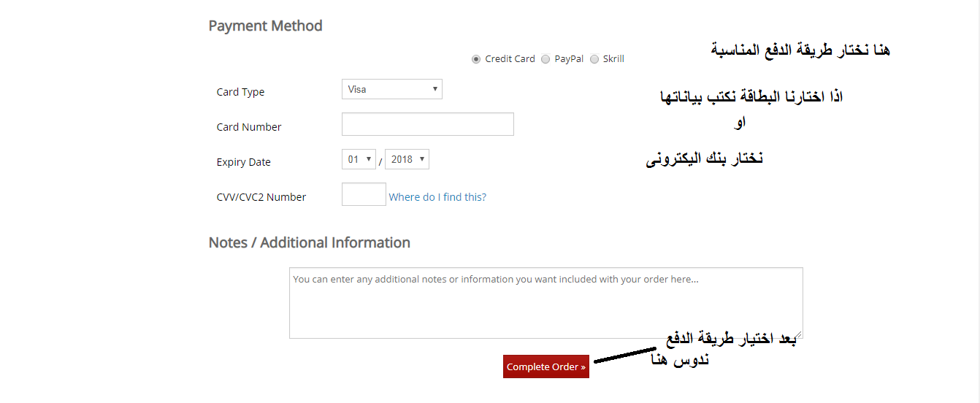Click the Card Type field label

tap(240, 92)
